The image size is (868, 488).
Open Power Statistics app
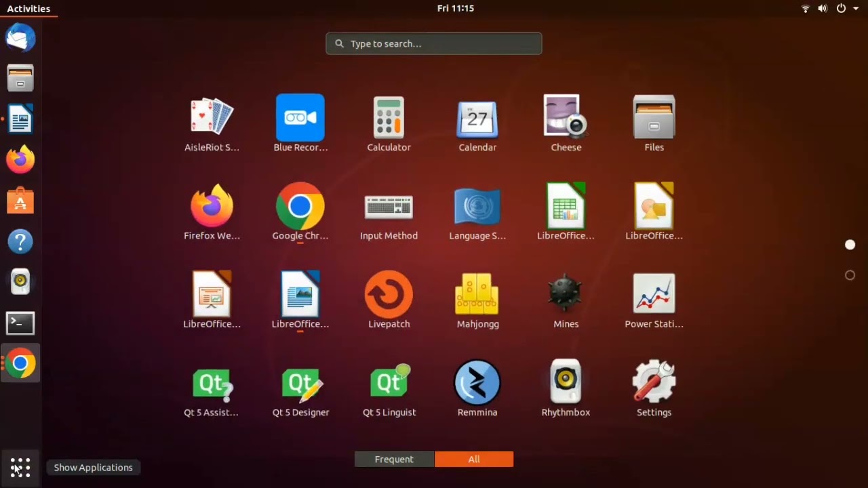click(x=654, y=300)
